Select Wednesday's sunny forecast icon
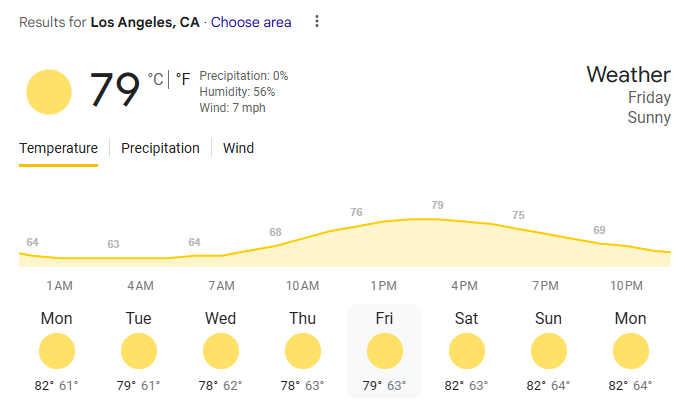This screenshot has width=685, height=405. (221, 351)
